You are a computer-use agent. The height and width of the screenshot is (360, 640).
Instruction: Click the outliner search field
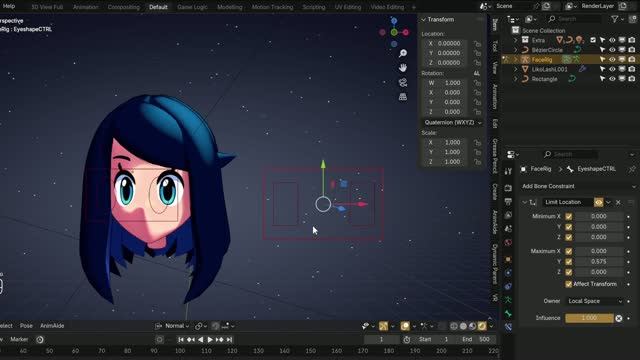[x=574, y=19]
